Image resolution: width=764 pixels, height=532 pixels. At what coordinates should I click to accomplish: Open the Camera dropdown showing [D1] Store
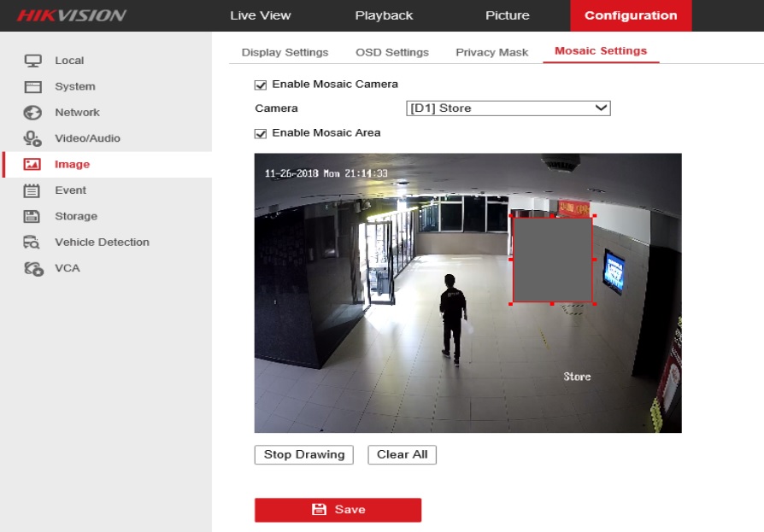tap(508, 108)
